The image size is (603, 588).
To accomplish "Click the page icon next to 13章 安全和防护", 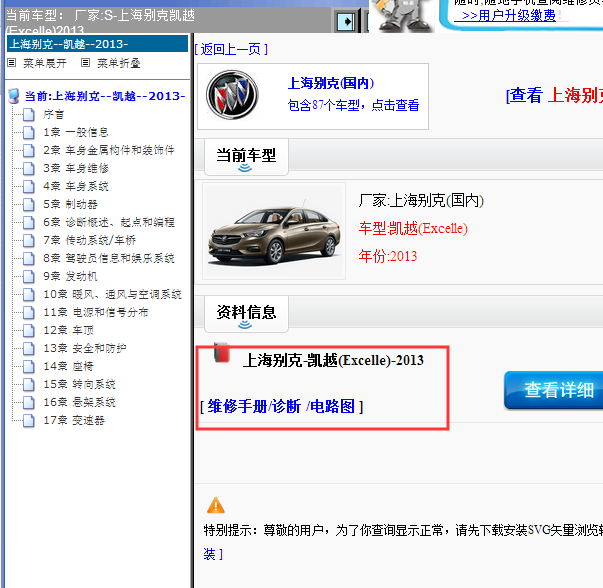I will [28, 348].
